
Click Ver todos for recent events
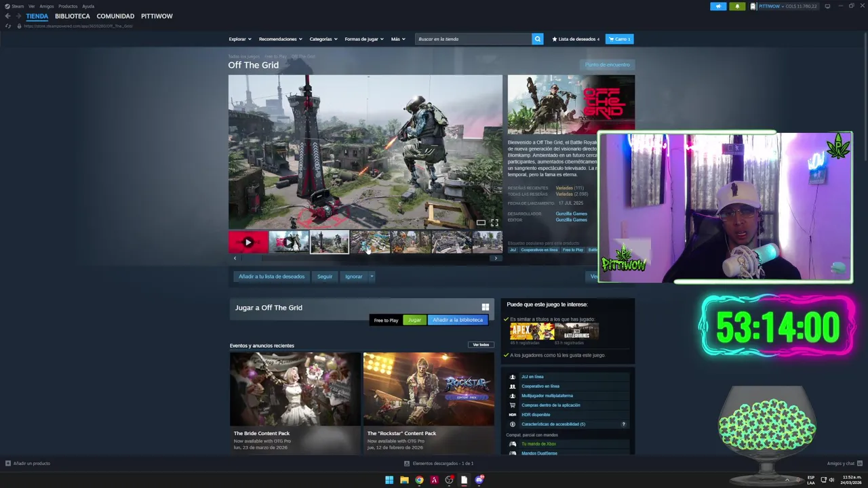pyautogui.click(x=481, y=345)
